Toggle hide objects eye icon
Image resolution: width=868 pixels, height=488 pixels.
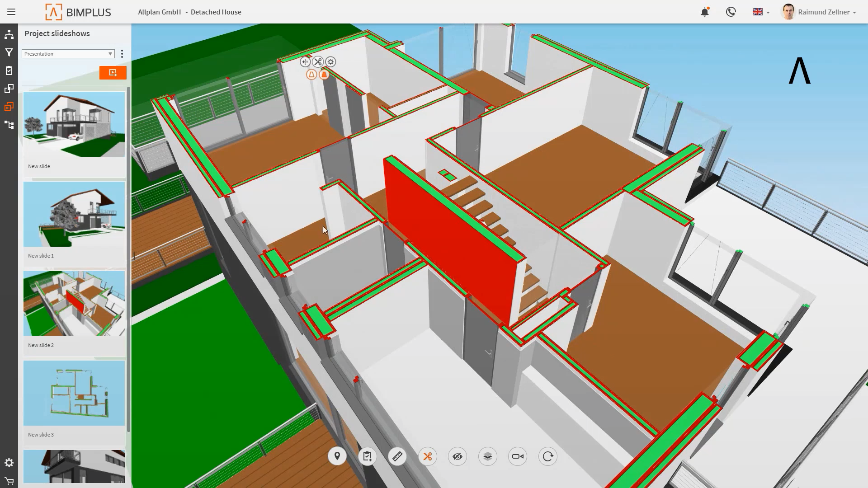pos(458,456)
